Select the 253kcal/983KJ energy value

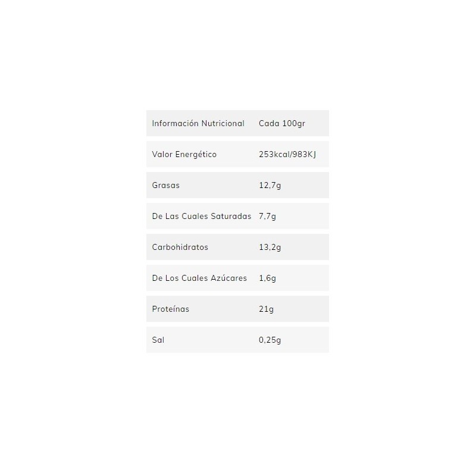pos(287,154)
